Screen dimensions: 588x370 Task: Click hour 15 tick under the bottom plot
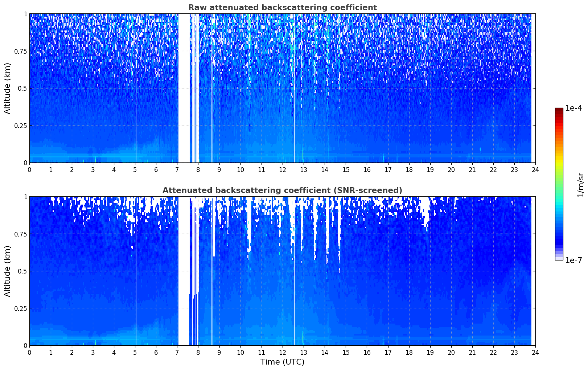point(346,352)
